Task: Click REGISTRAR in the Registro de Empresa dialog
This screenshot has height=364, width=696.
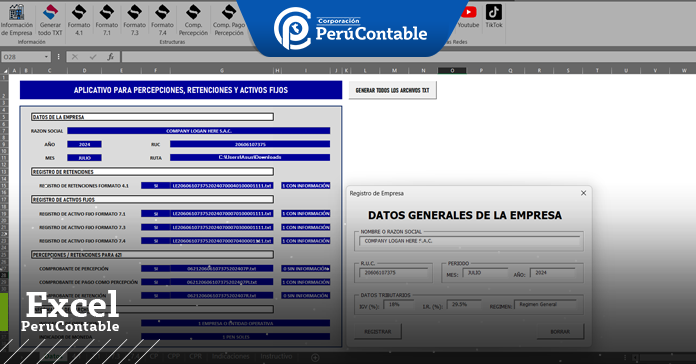Action: (378, 332)
